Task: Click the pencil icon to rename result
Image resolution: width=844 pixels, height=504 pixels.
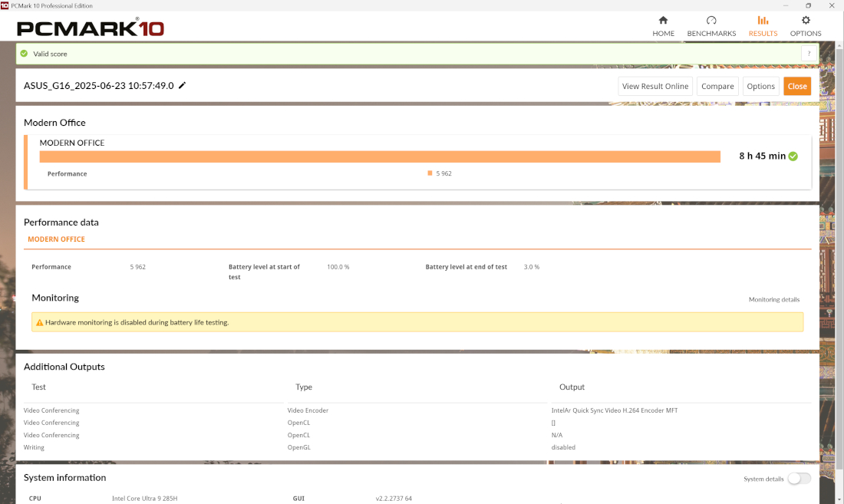Action: pyautogui.click(x=183, y=85)
